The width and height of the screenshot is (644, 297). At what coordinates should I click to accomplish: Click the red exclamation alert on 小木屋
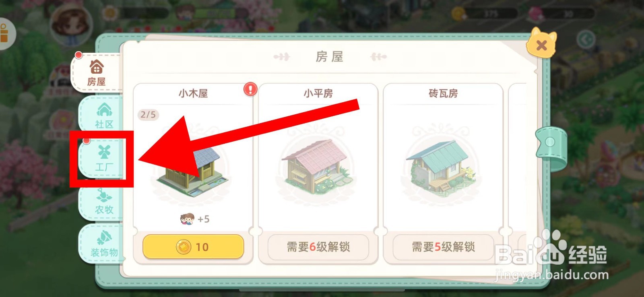(x=250, y=89)
